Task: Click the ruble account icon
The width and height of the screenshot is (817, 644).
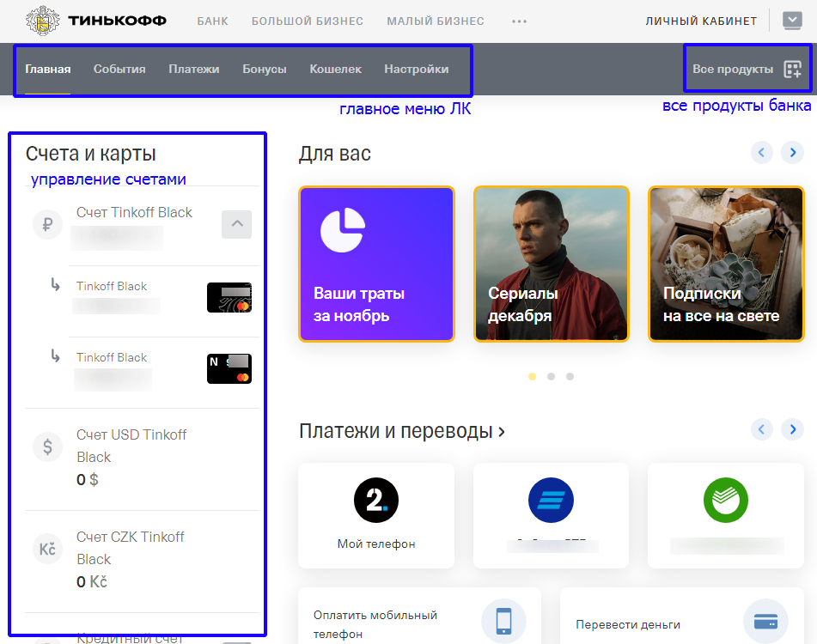Action: coord(47,224)
